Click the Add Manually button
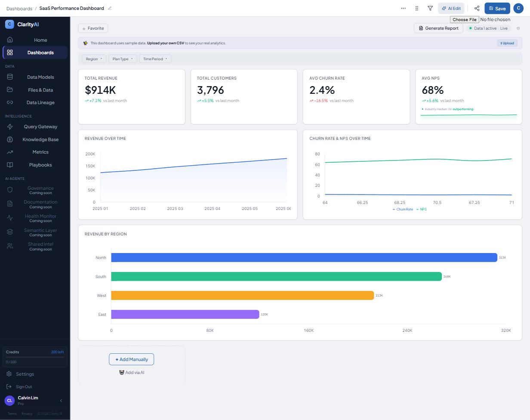The height and width of the screenshot is (420, 530). [131, 359]
